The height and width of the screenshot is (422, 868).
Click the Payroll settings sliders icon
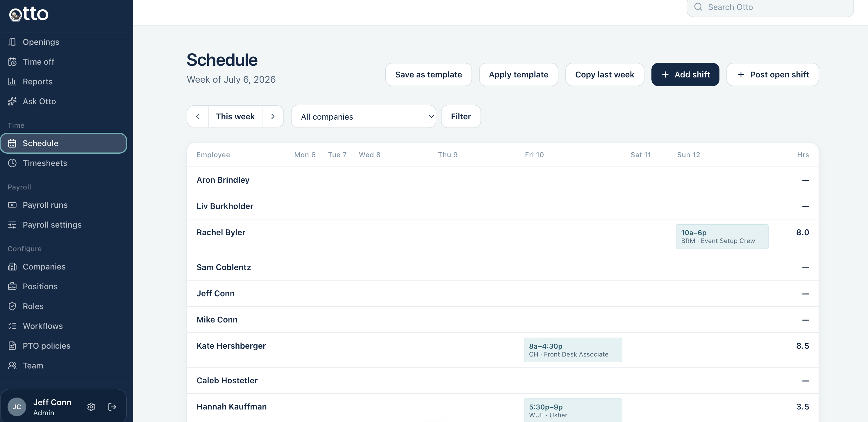pos(12,225)
